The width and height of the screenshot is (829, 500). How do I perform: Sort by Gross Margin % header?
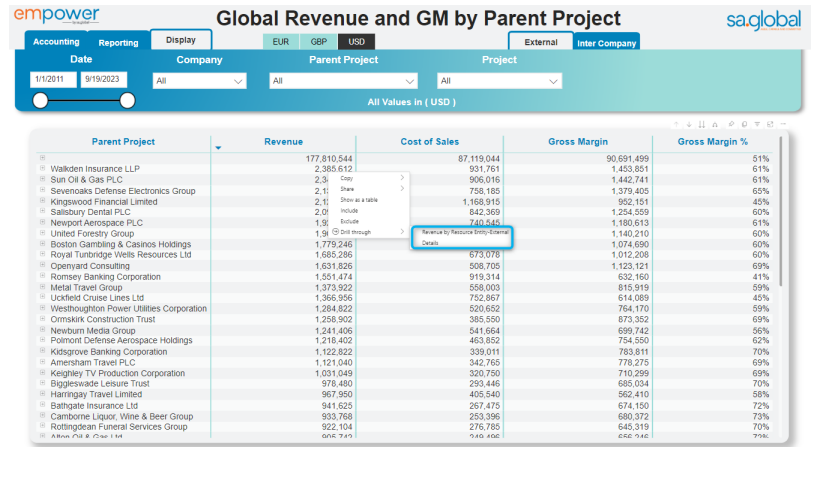713,142
